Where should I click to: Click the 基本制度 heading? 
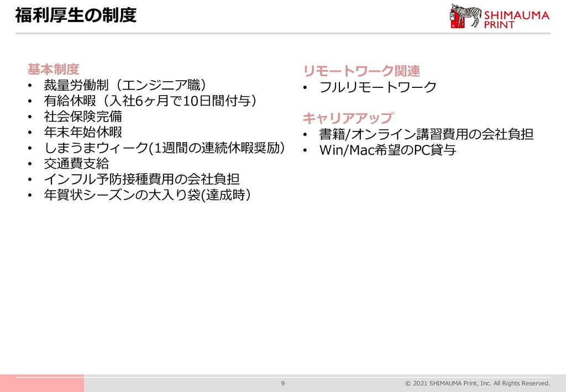(54, 69)
